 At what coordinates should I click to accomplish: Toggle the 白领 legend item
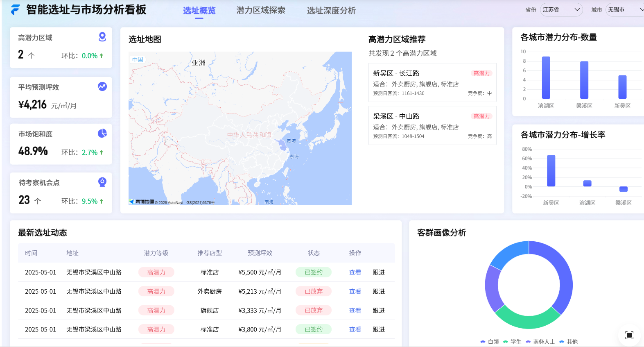pos(490,342)
